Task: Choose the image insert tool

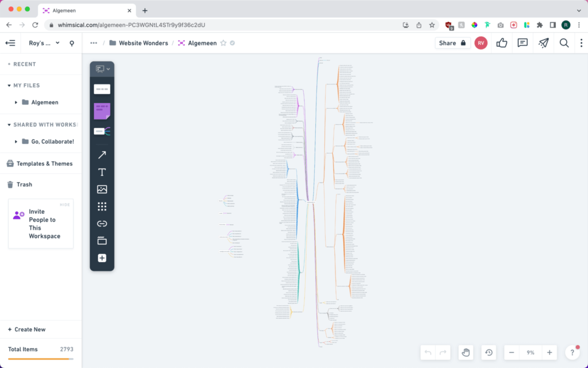Action: [x=102, y=189]
